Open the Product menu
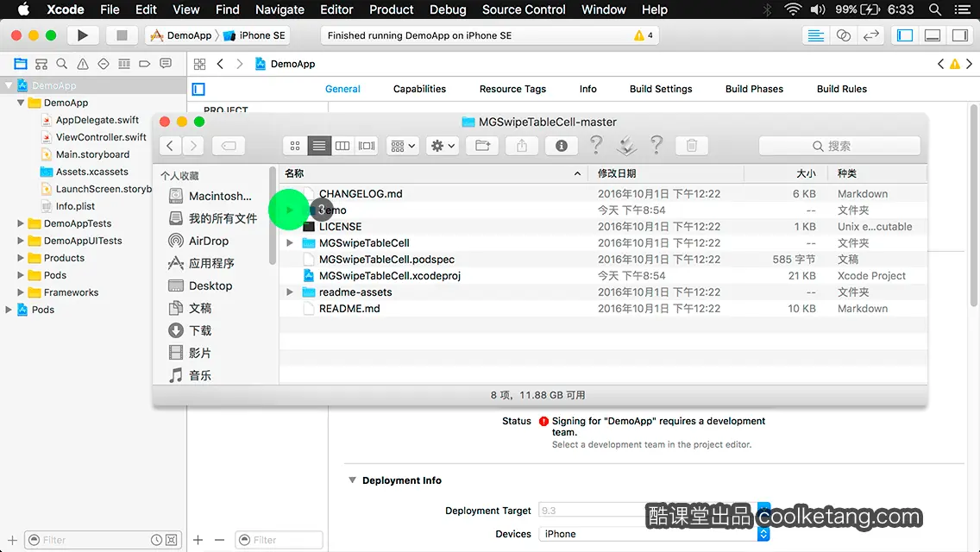The height and width of the screenshot is (552, 980). 392,9
